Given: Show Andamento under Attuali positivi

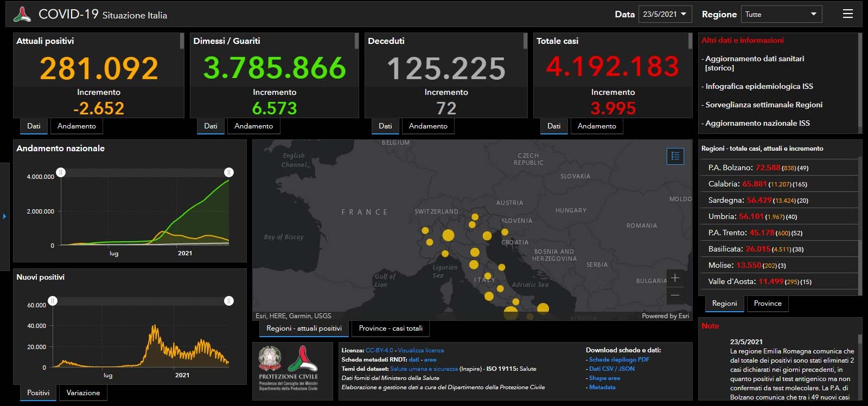Looking at the screenshot, I should point(76,126).
